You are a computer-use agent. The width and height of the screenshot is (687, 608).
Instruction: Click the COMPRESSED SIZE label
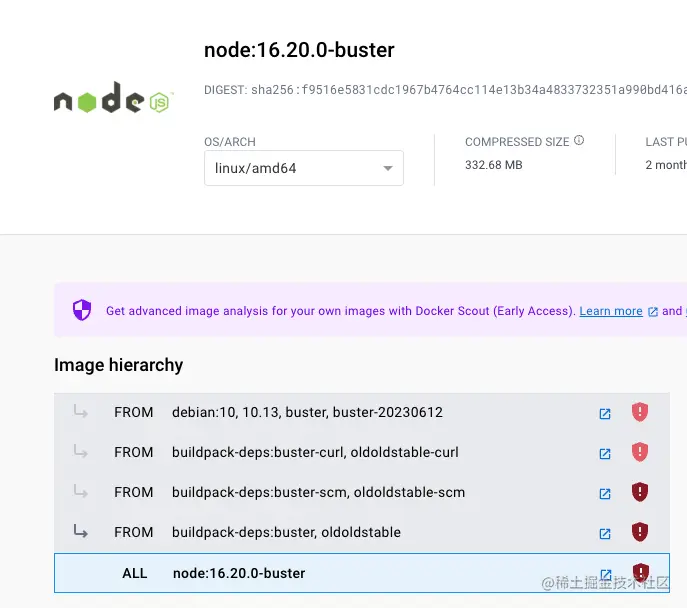(517, 142)
